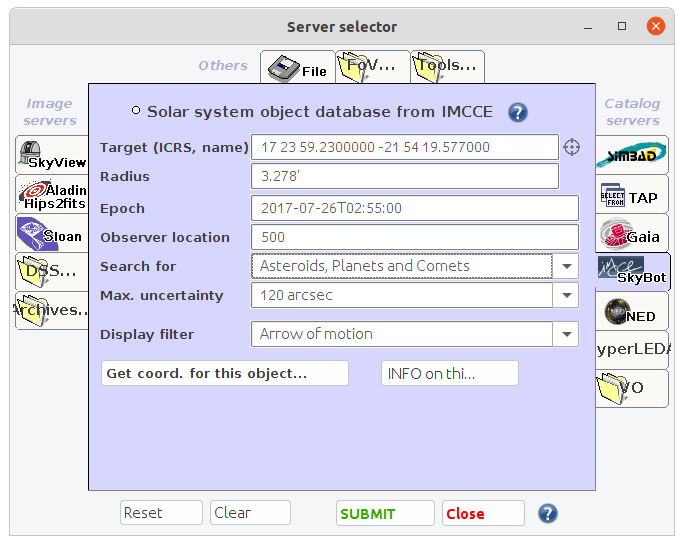The height and width of the screenshot is (545, 684).
Task: Click Get coord. for this object button
Action: click(x=225, y=373)
